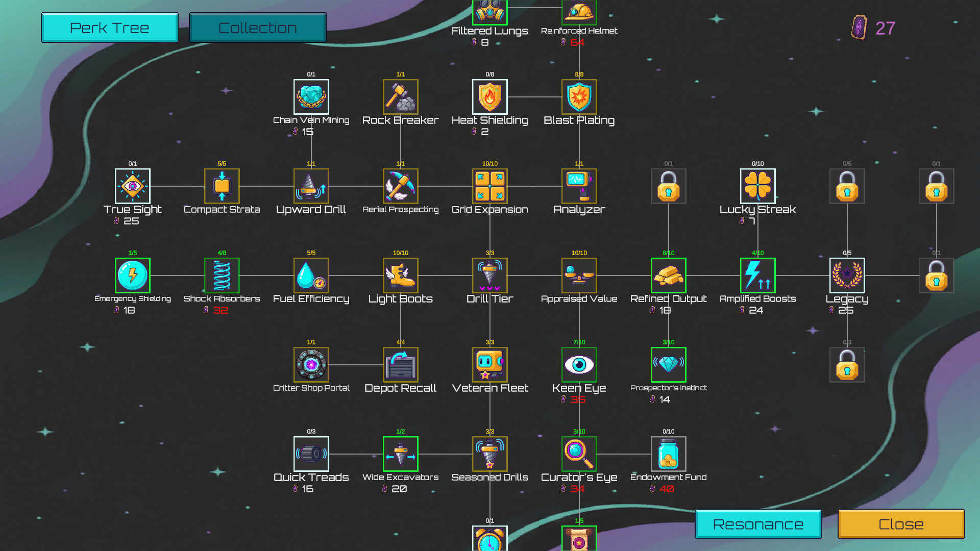Open the Analyzer perk icon
This screenshot has width=980, height=551.
[579, 186]
